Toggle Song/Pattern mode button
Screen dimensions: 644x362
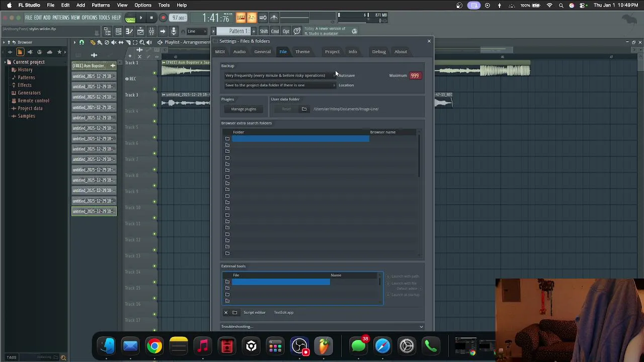pos(130,18)
